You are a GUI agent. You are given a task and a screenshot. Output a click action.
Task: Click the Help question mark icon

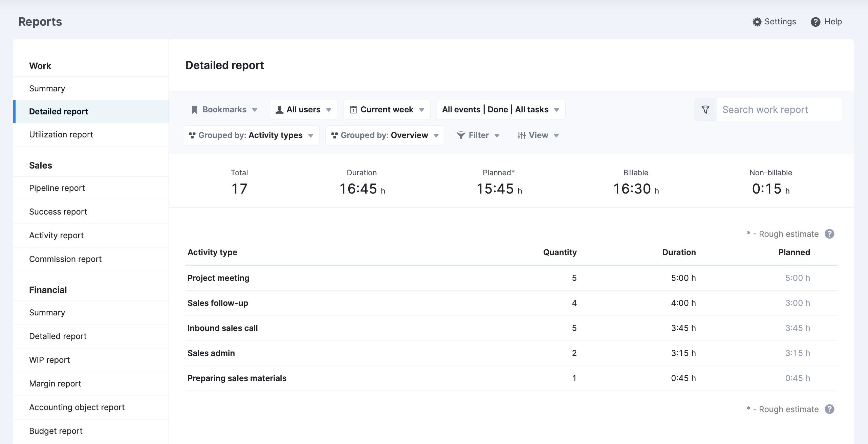(x=816, y=22)
